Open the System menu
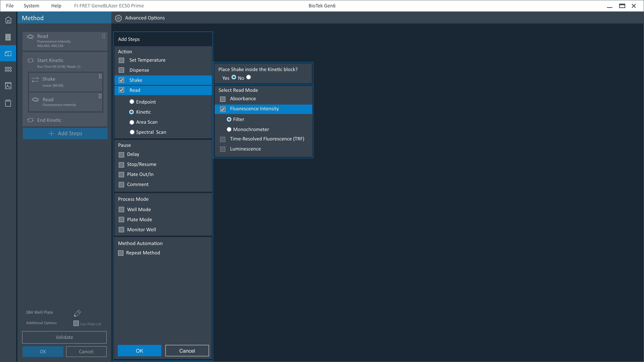The width and height of the screenshot is (644, 362). [x=31, y=6]
